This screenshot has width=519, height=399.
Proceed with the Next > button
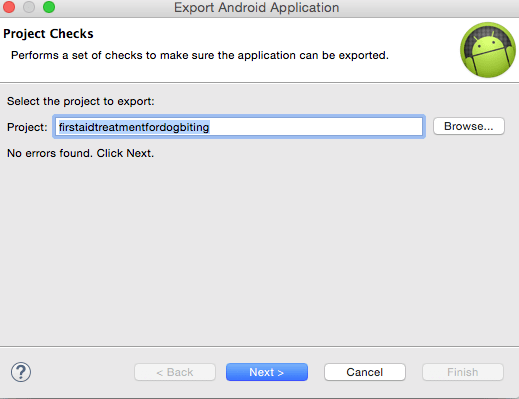(267, 372)
